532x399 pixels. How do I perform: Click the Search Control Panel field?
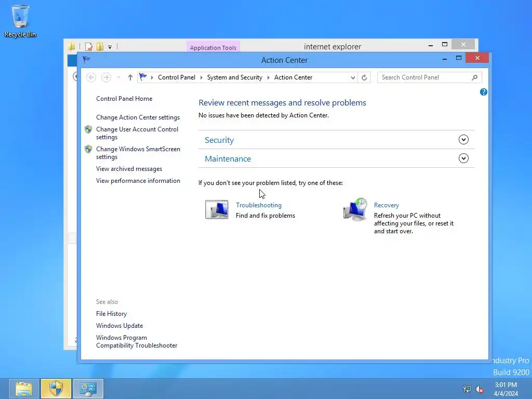point(429,77)
